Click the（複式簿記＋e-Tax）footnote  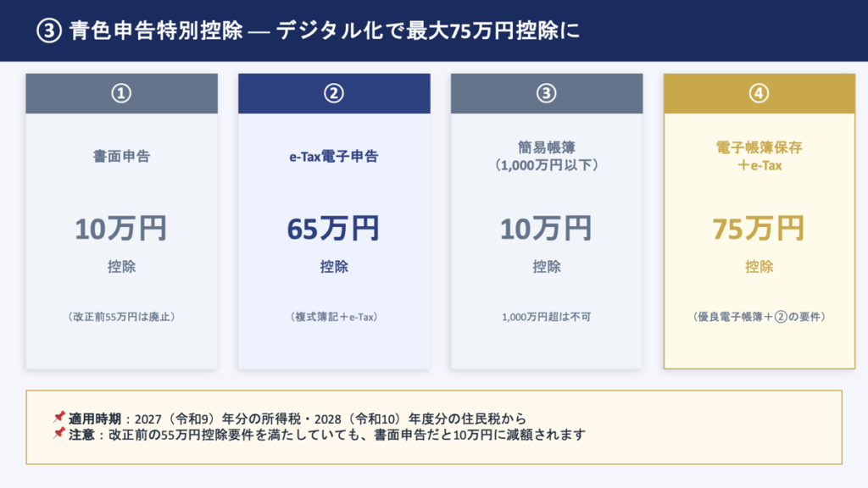[334, 317]
